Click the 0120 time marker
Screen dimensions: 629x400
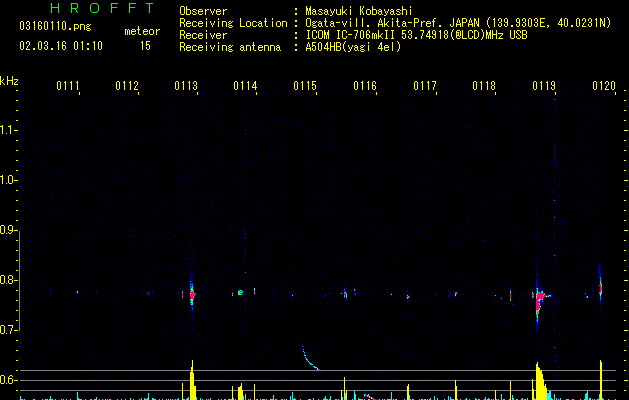coord(604,86)
